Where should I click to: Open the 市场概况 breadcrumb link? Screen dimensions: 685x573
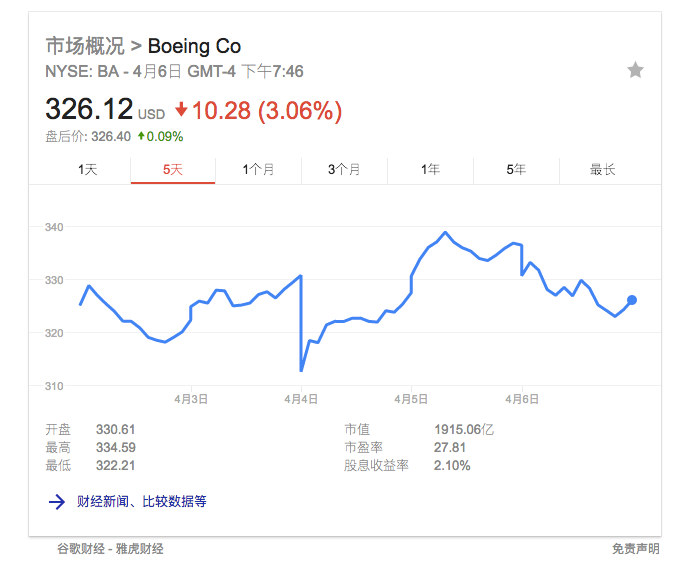tap(85, 46)
